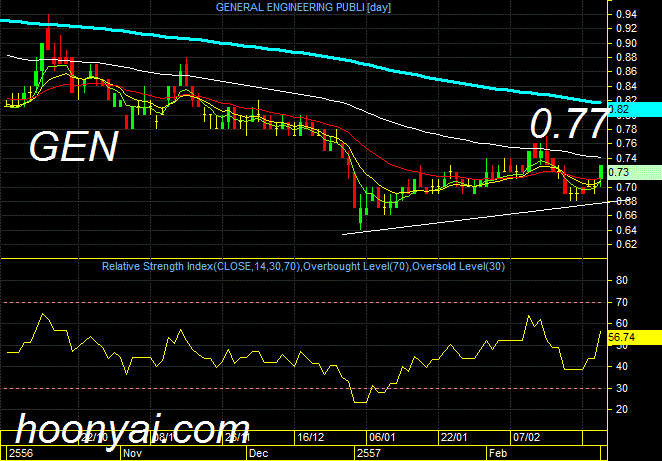Click the 80 level on RSI axis

tap(621, 280)
